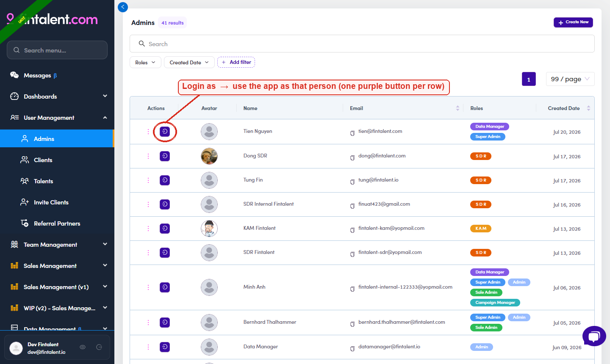The image size is (610, 364).
Task: Click the name SDR Internal Fintalent
Action: (x=269, y=204)
